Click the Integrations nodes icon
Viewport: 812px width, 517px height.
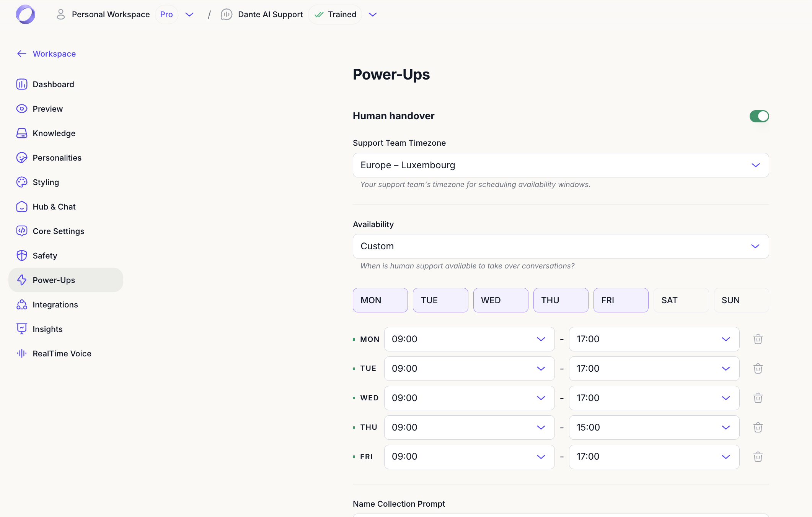point(22,304)
